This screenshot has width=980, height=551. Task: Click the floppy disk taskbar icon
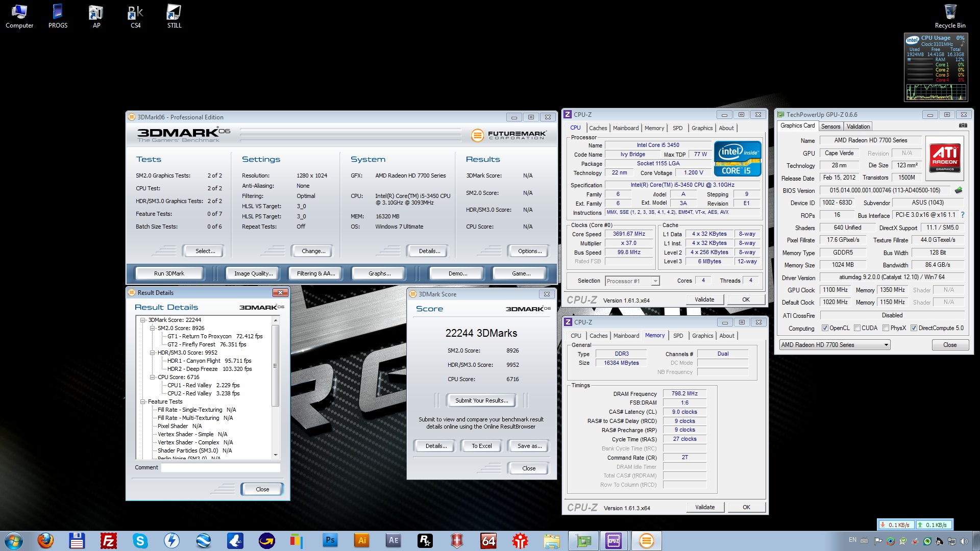(x=77, y=540)
